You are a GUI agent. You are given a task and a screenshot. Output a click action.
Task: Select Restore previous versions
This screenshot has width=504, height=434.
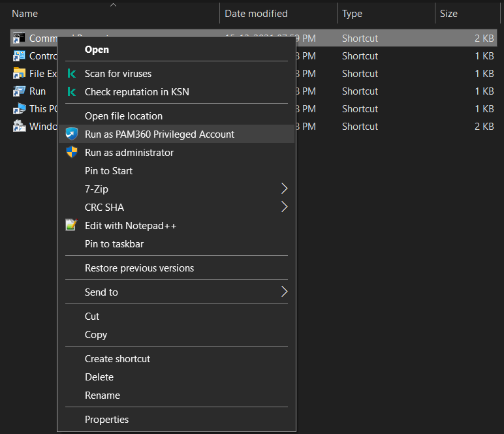point(139,268)
